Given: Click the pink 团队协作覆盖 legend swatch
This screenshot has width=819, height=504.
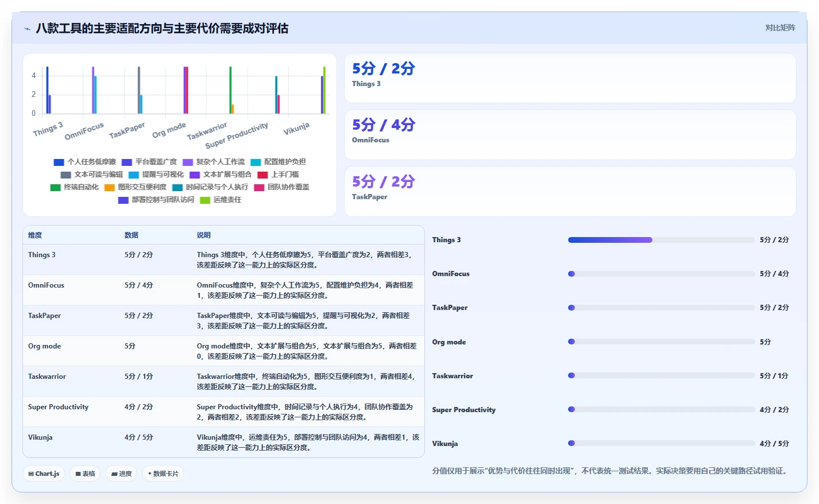Looking at the screenshot, I should [x=259, y=187].
